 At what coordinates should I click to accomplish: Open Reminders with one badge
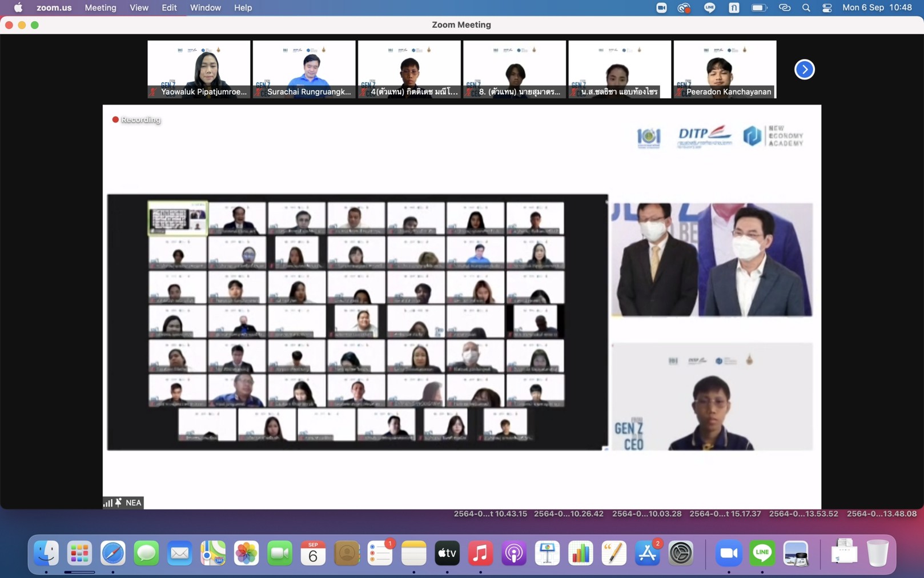pos(380,553)
